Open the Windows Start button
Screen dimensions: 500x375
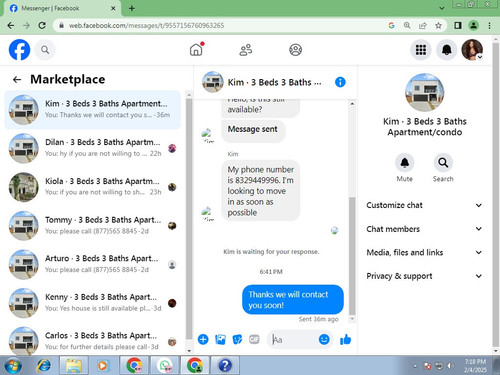coord(13,365)
